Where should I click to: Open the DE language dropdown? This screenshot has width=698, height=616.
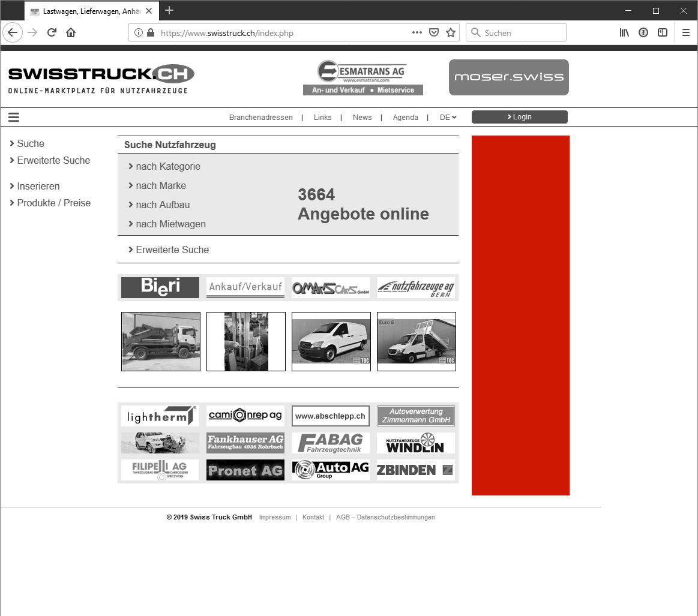pos(448,118)
